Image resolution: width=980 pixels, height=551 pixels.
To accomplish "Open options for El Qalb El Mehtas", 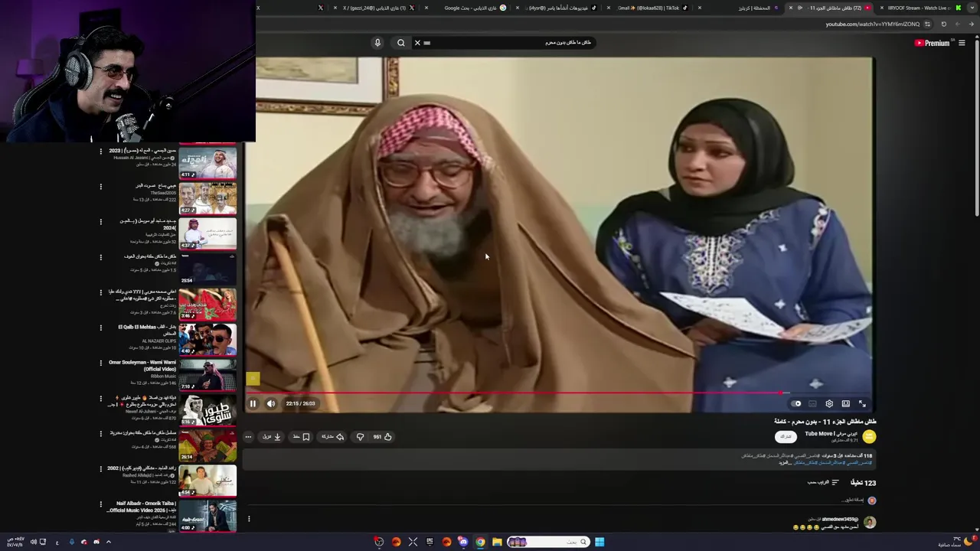I will (x=100, y=328).
